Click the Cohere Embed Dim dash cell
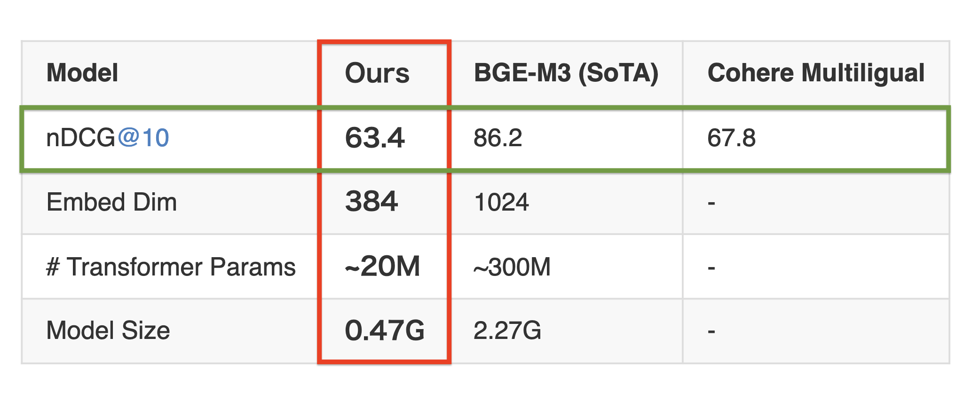This screenshot has height=409, width=980. click(x=711, y=203)
